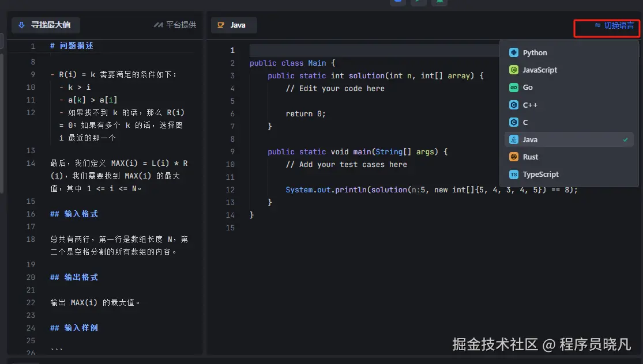643x364 pixels.
Task: Click the logo icon next to 平台提供
Action: 158,25
